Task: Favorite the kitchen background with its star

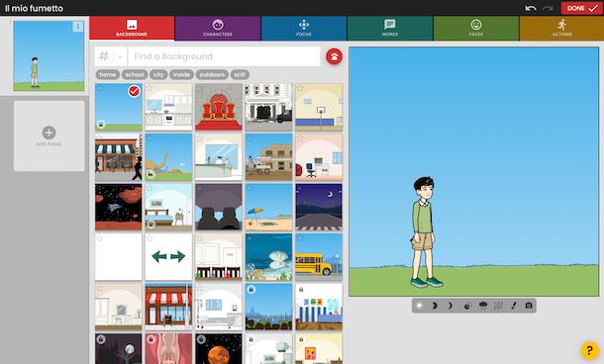Action: coord(150,88)
